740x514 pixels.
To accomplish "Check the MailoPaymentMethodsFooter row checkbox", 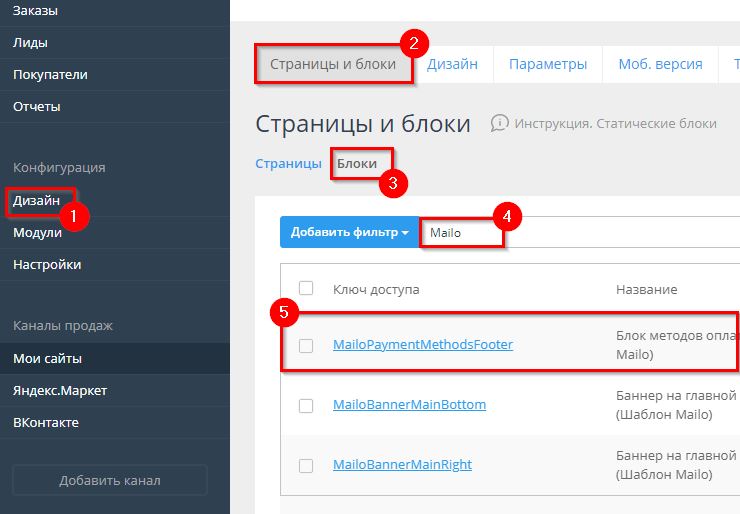I will (x=306, y=345).
